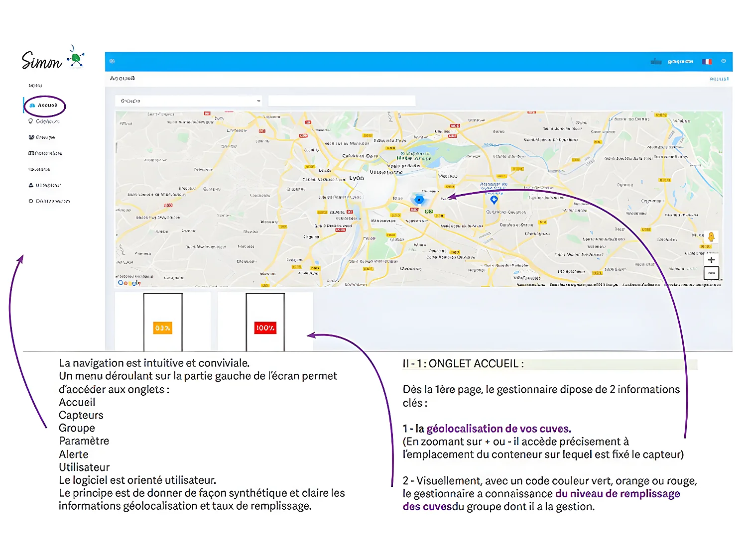Select the Utilisateur icon in the sidebar

30,185
